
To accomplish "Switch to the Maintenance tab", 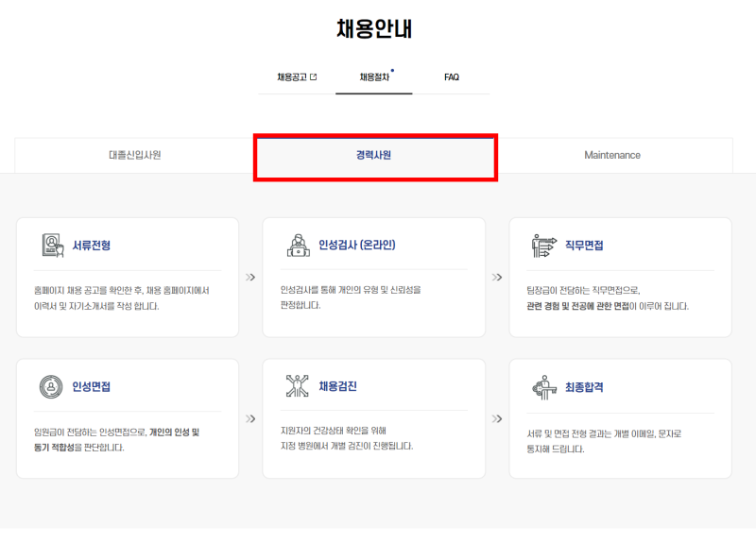I will [x=612, y=155].
